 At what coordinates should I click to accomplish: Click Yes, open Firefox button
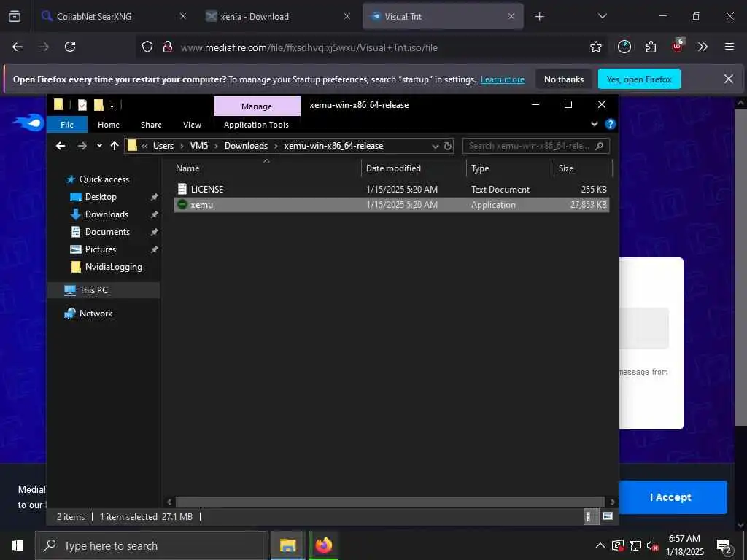click(x=639, y=79)
